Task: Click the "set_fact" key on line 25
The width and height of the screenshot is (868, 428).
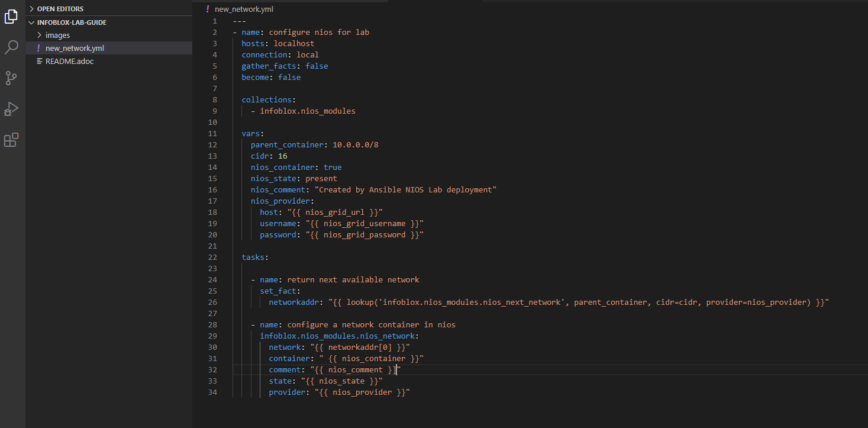Action: tap(278, 291)
